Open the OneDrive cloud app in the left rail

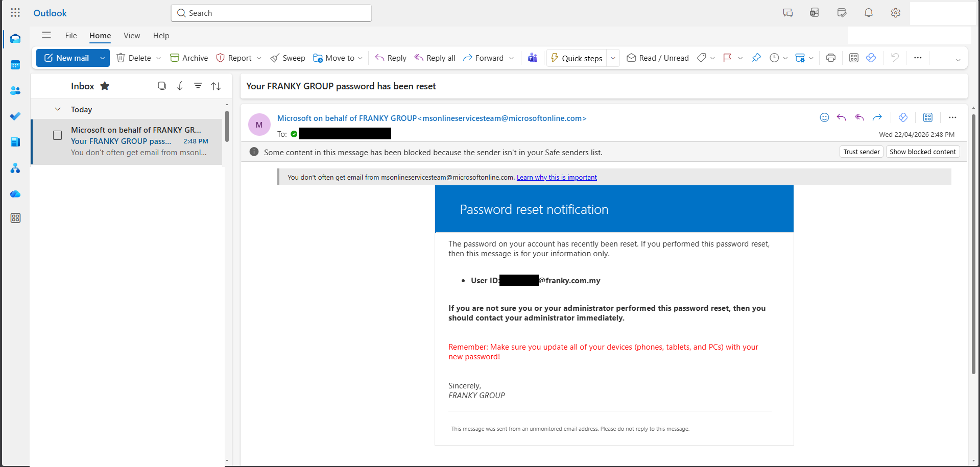[15, 194]
